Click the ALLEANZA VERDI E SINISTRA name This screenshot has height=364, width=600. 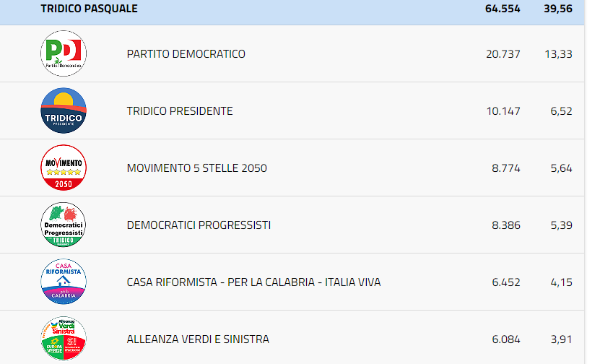[198, 339]
